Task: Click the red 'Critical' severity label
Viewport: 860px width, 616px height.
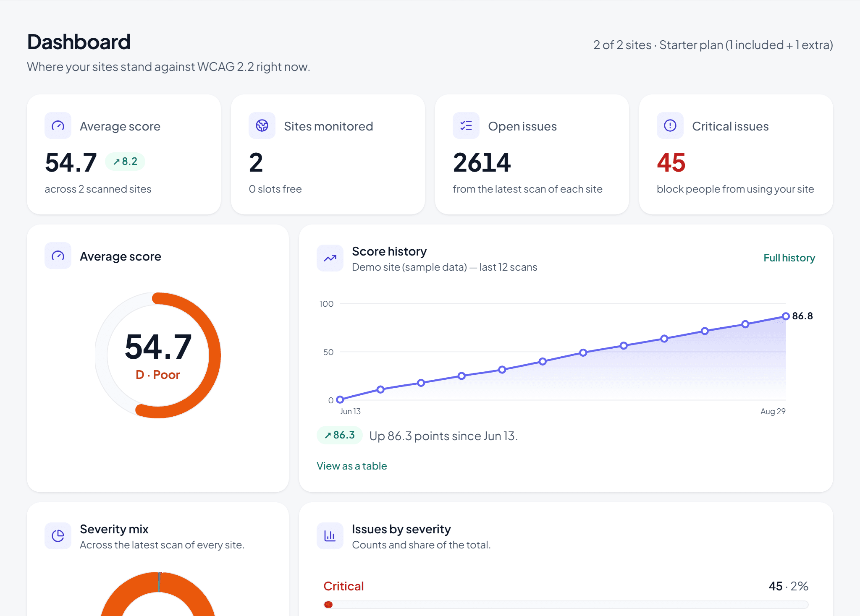Action: point(343,586)
